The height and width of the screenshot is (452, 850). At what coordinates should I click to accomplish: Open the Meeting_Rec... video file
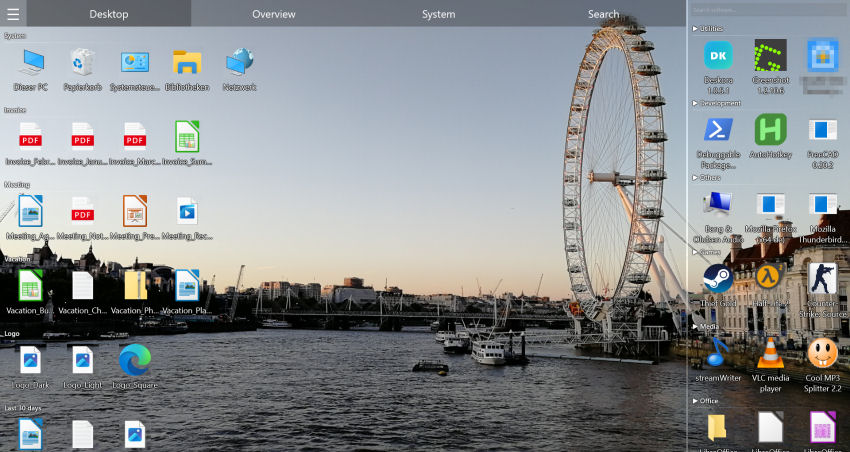[187, 218]
